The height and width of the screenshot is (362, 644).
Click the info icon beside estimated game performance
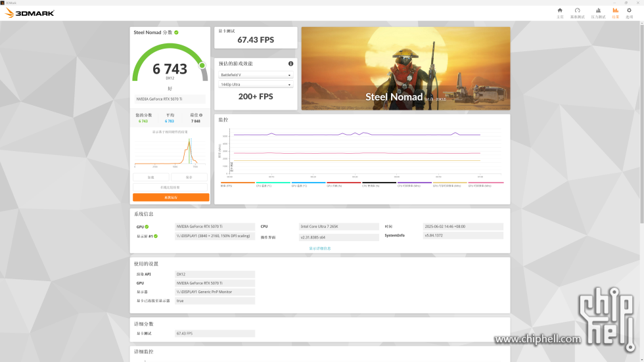[x=290, y=64]
